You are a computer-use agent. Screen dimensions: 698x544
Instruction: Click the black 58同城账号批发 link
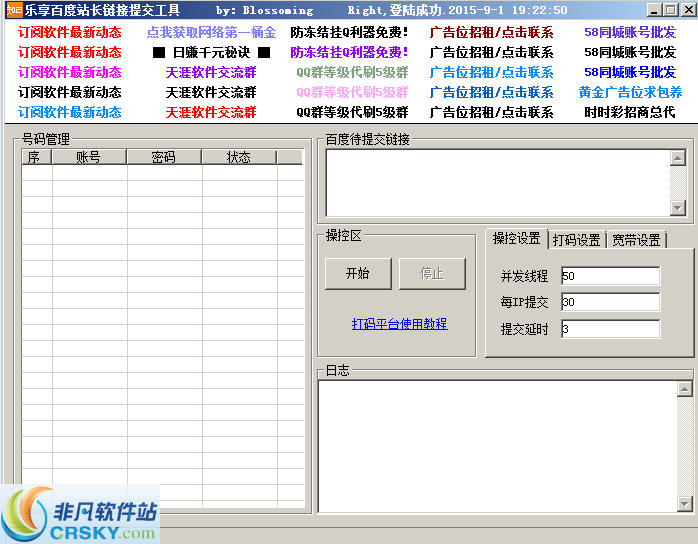[x=630, y=52]
